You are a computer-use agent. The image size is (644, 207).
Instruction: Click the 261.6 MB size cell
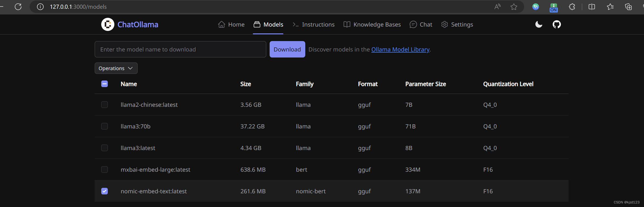pos(253,191)
